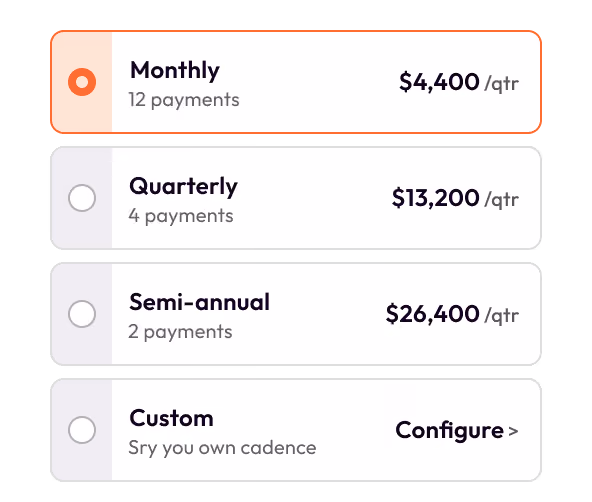Click the orange shaded strip of Monthly card
592x502 pixels.
point(82,82)
